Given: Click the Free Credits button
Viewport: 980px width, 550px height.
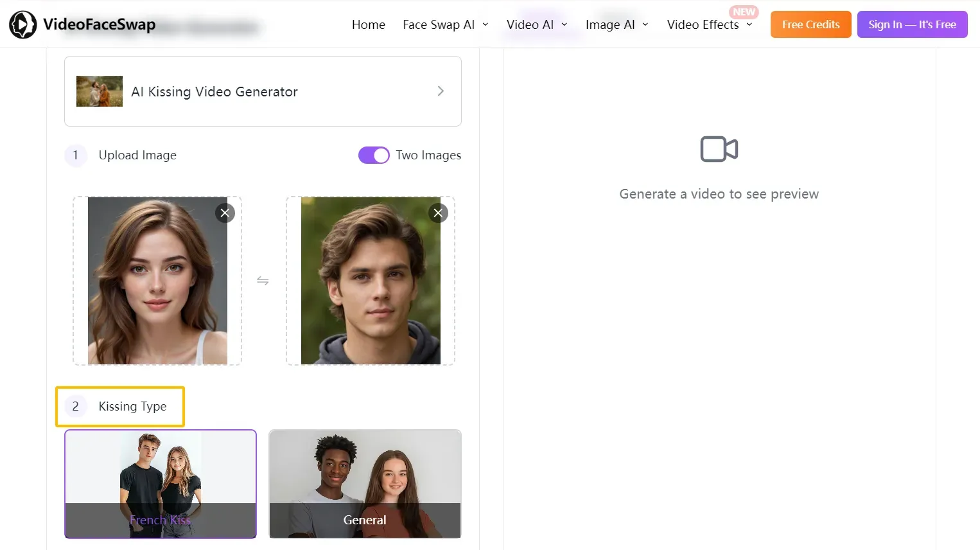Looking at the screenshot, I should coord(810,24).
